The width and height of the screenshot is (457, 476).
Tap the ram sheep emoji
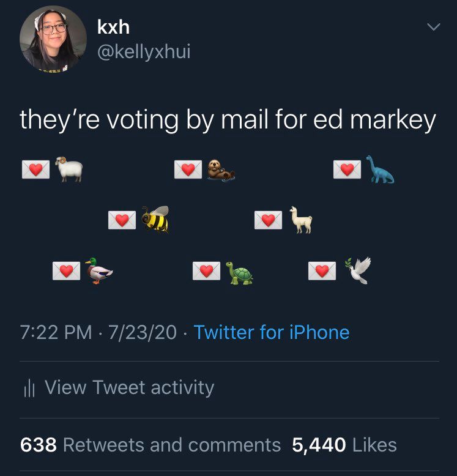[69, 169]
